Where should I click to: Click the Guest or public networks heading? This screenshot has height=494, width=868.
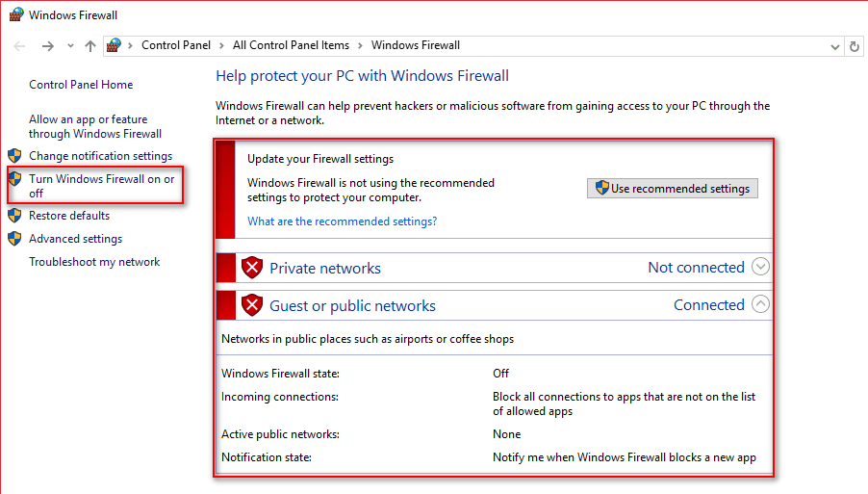pos(352,305)
